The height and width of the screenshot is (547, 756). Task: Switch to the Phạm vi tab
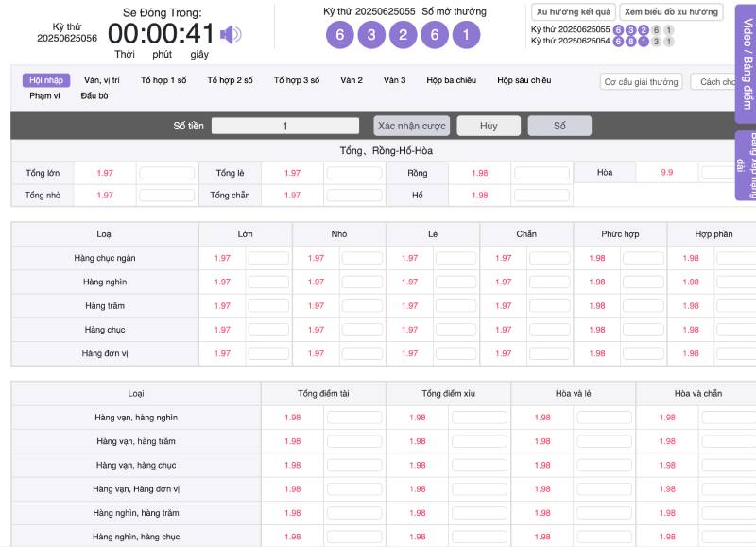[x=44, y=95]
